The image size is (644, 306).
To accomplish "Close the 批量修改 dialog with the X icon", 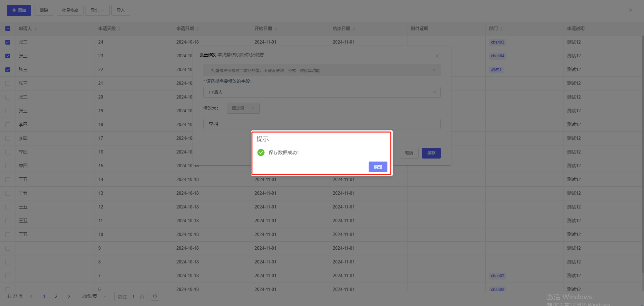I will click(x=437, y=56).
